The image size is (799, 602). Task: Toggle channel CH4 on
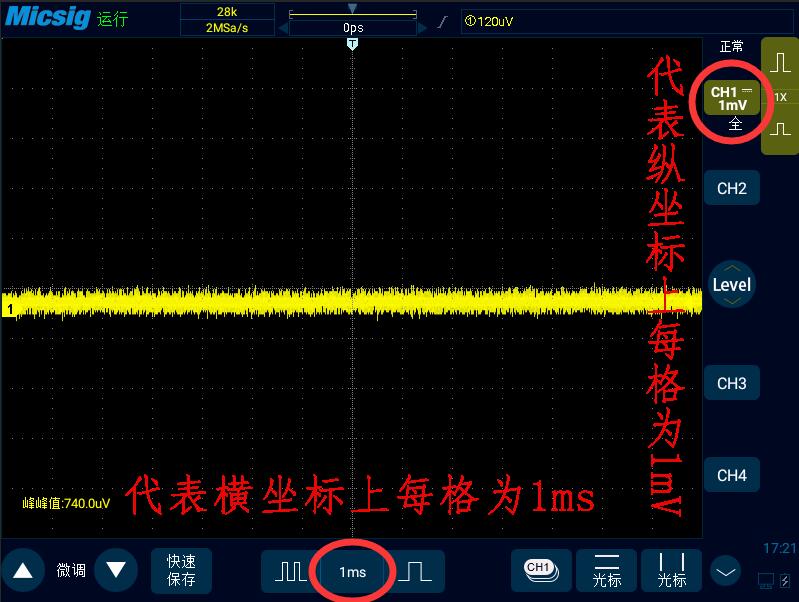tap(732, 475)
